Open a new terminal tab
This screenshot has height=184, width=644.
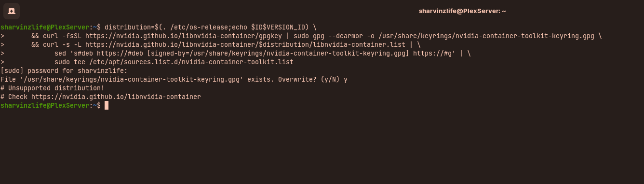pos(12,11)
